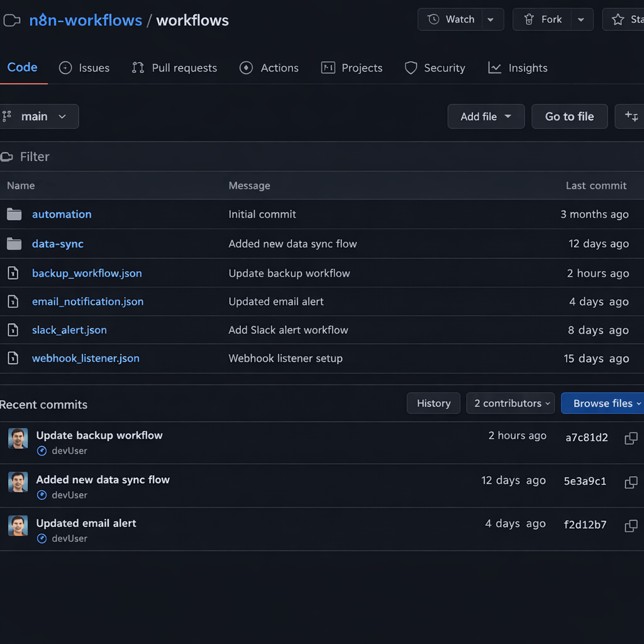
Task: Click the avatar for Added new data sync flow commit
Action: (x=18, y=482)
